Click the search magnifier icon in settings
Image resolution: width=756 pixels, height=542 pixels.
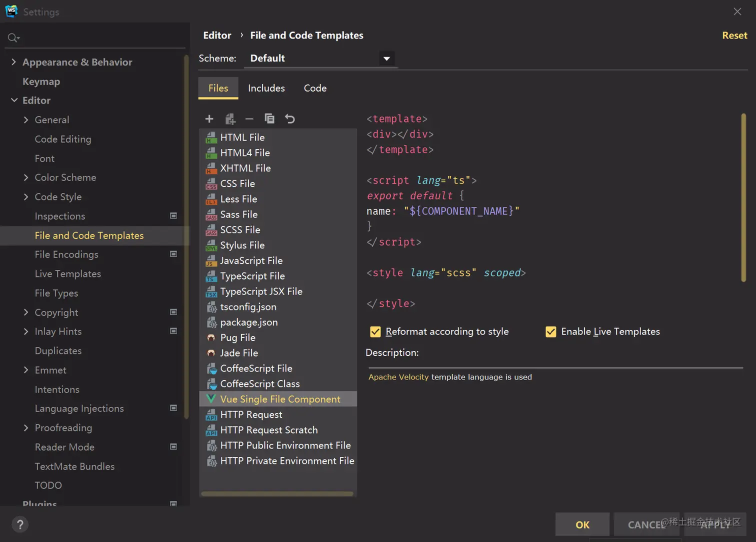13,37
